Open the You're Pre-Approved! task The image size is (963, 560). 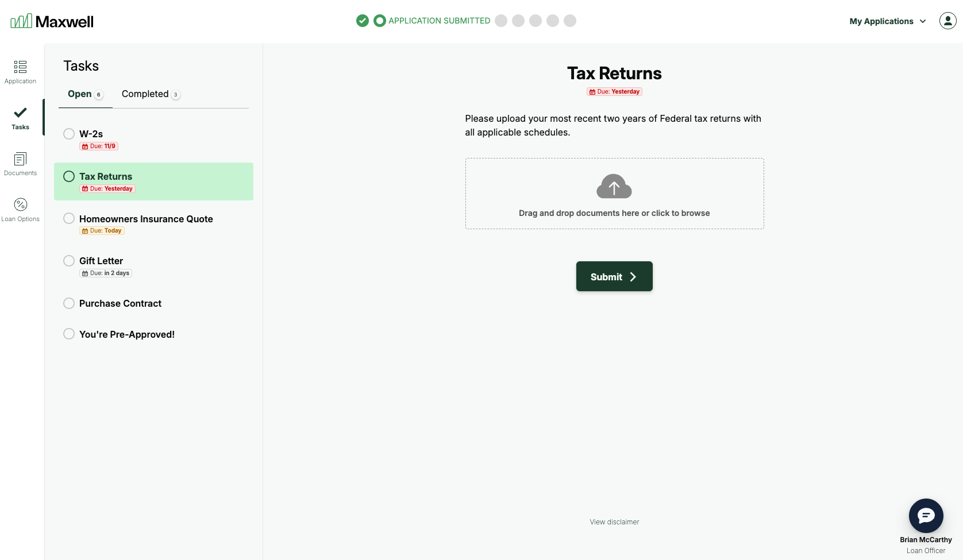[127, 334]
